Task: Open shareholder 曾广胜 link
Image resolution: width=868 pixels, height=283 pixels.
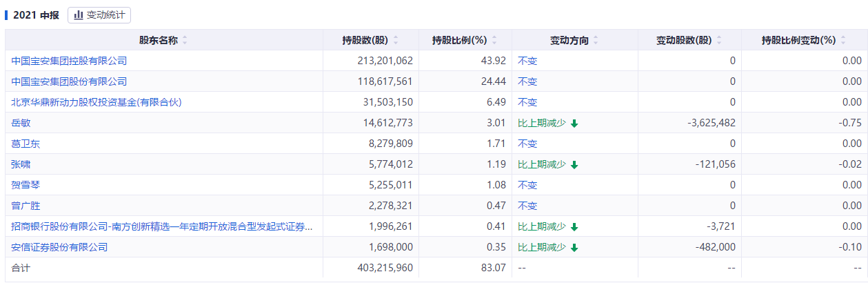Action: 26,206
